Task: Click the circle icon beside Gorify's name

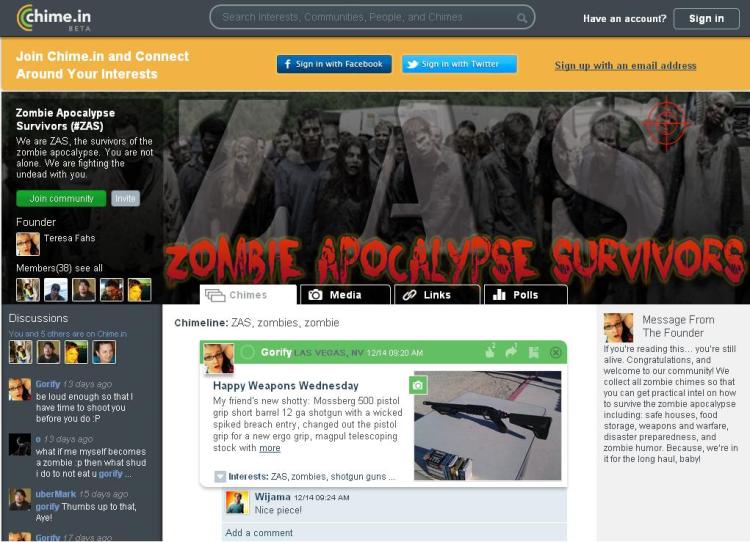Action: pos(248,352)
